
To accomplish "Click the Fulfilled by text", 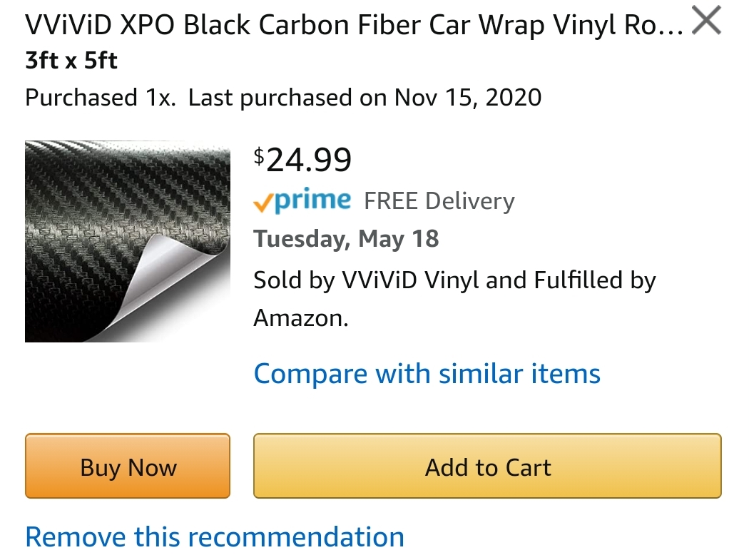I will 595,280.
